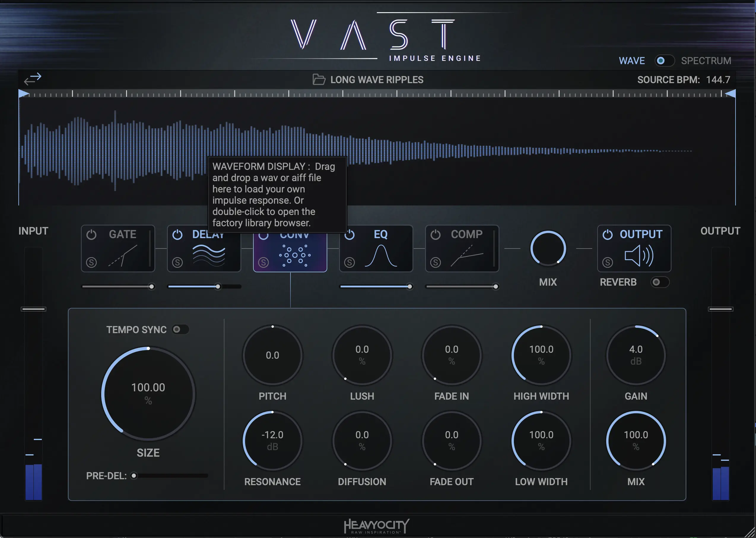756x538 pixels.
Task: Click the DELAY amount slider handle
Action: [218, 287]
